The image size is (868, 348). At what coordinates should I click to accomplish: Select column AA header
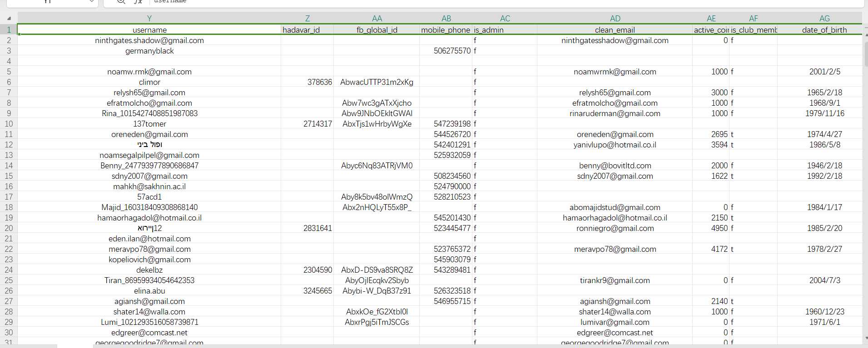click(377, 18)
